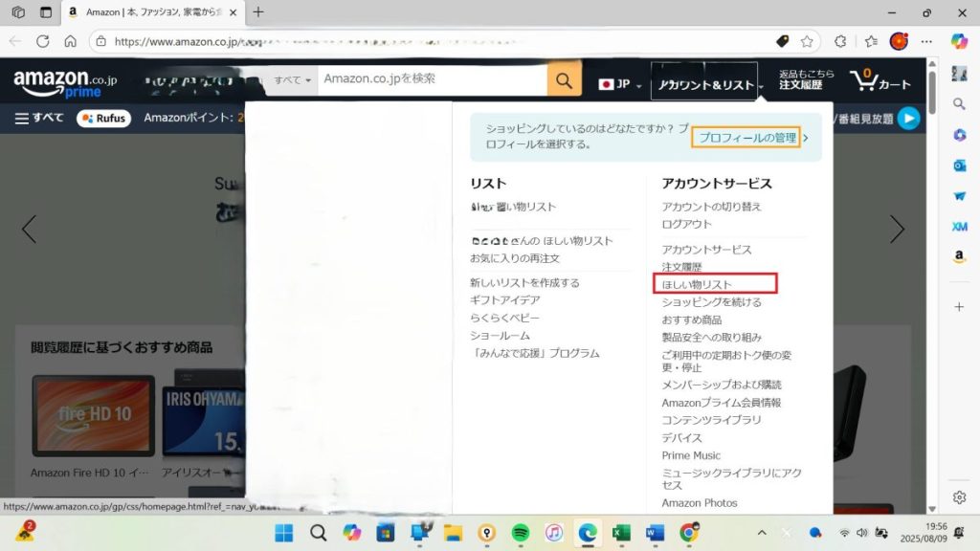
Task: Click the プロフィールの管理 button
Action: click(x=746, y=138)
